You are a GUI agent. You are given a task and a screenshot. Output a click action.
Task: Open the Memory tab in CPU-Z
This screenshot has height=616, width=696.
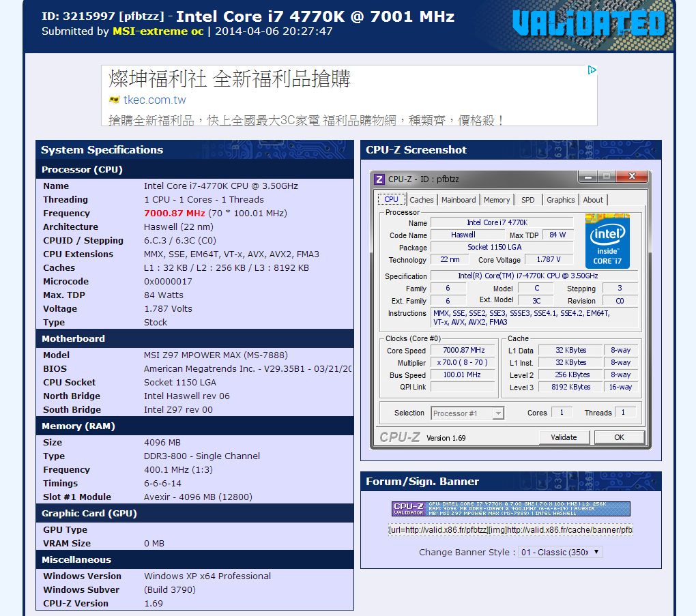pyautogui.click(x=497, y=200)
